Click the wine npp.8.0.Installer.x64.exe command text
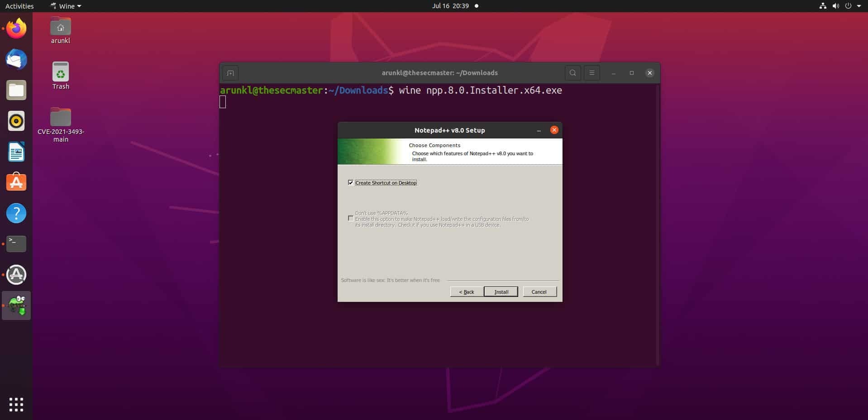This screenshot has width=868, height=420. [x=480, y=91]
